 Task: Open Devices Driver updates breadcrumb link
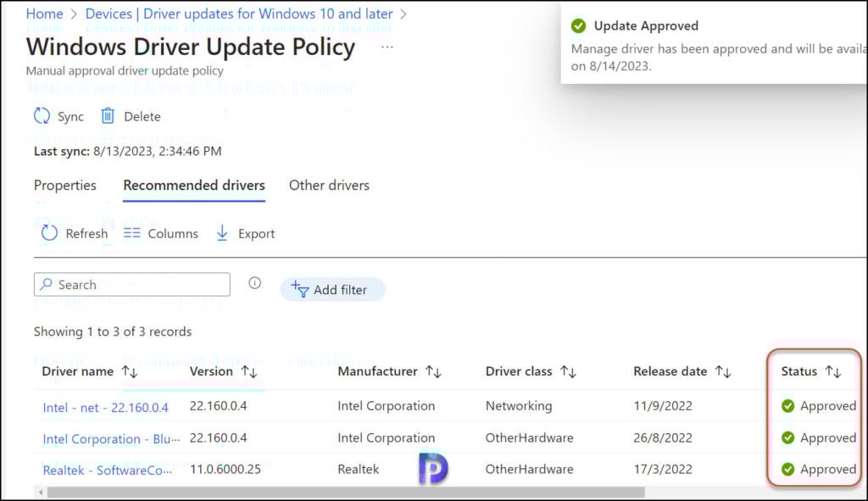(238, 14)
